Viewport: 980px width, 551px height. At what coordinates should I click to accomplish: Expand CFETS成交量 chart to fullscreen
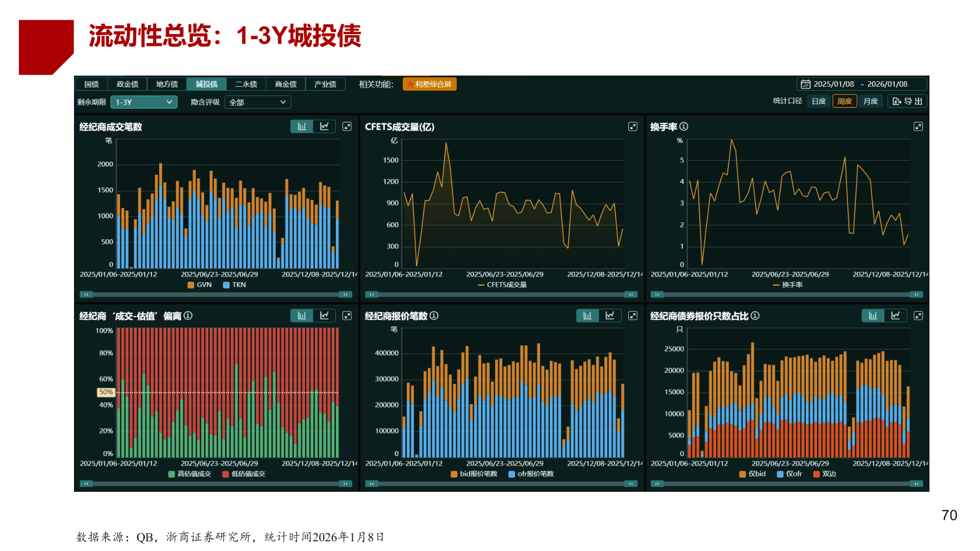(632, 126)
